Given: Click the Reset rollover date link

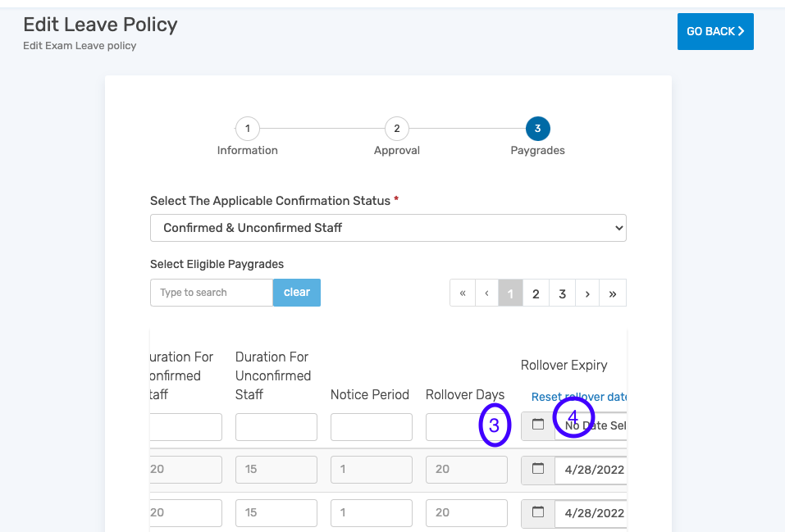Looking at the screenshot, I should (x=579, y=397).
